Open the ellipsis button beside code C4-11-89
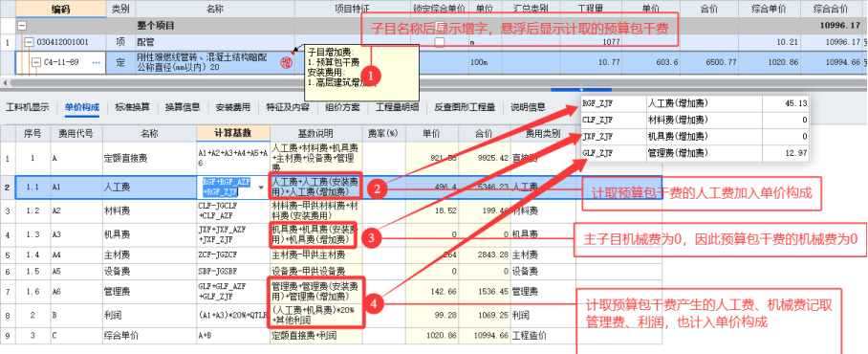Image resolution: width=868 pixels, height=354 pixels. point(97,62)
